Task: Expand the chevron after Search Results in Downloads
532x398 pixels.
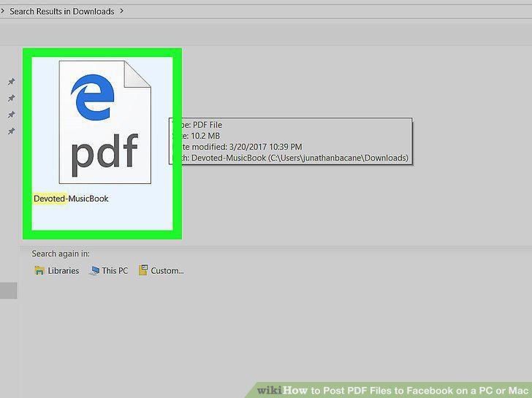Action: click(121, 11)
